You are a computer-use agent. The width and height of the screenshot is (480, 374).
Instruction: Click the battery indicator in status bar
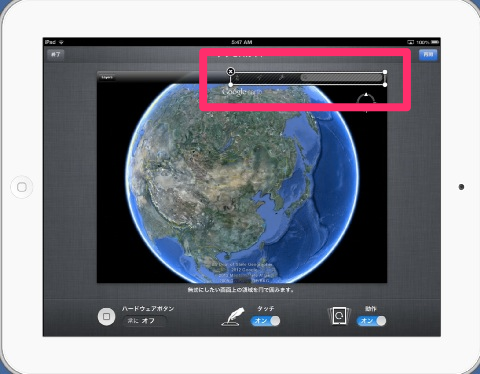[435, 42]
